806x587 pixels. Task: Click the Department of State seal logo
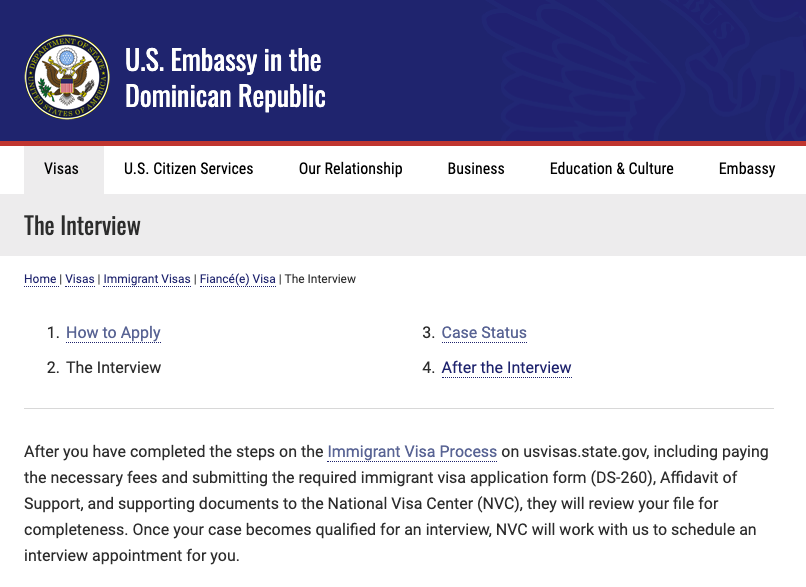click(67, 77)
